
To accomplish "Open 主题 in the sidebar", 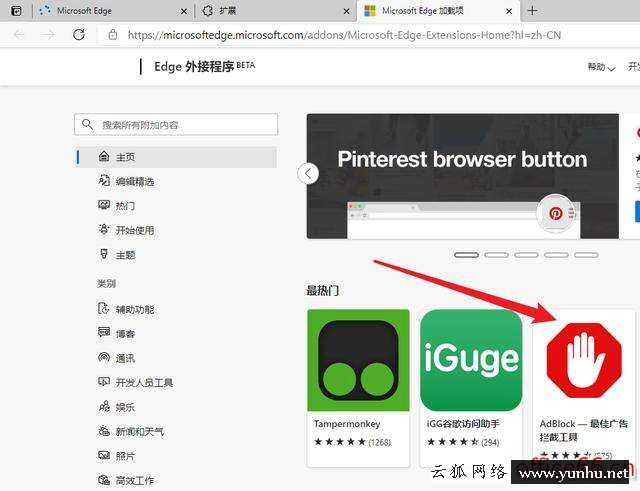I will [x=125, y=255].
